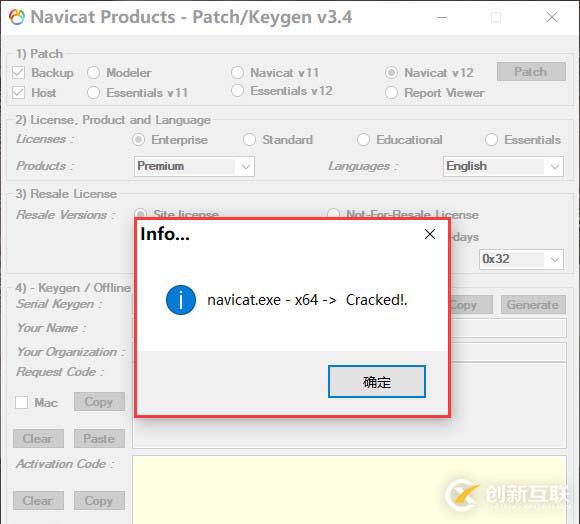Choose the Standard license option
This screenshot has width=580, height=524.
[x=249, y=140]
